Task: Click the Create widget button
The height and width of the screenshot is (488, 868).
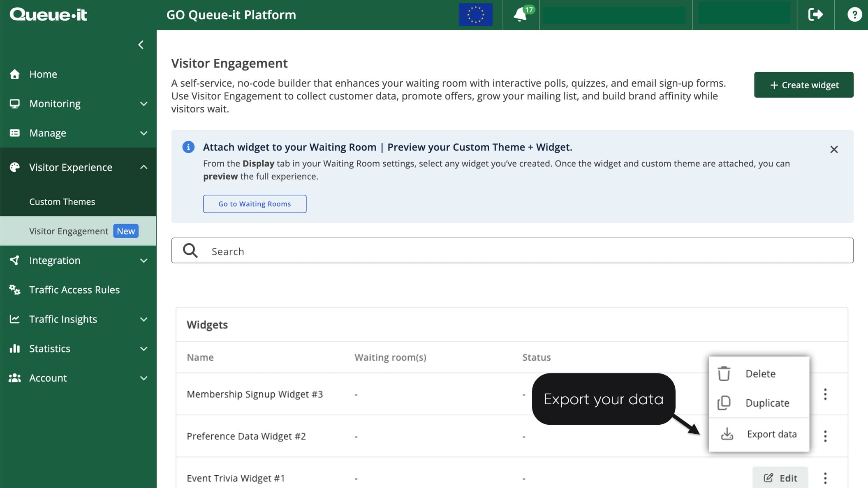Action: [803, 85]
